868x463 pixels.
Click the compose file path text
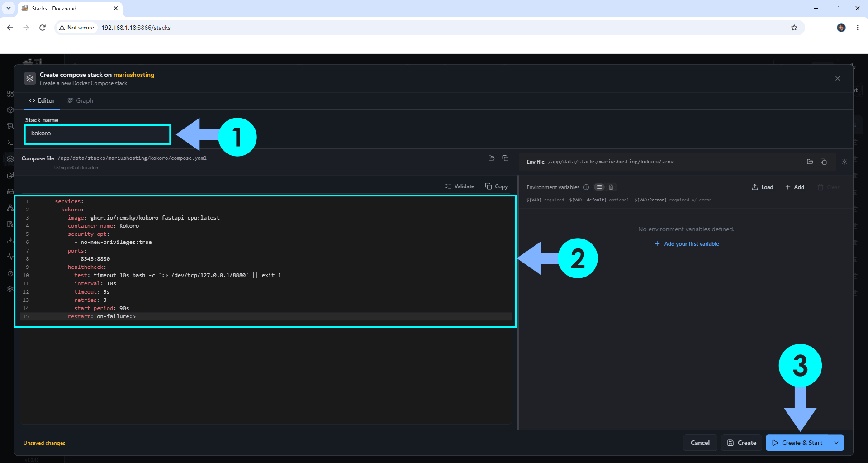pos(132,158)
